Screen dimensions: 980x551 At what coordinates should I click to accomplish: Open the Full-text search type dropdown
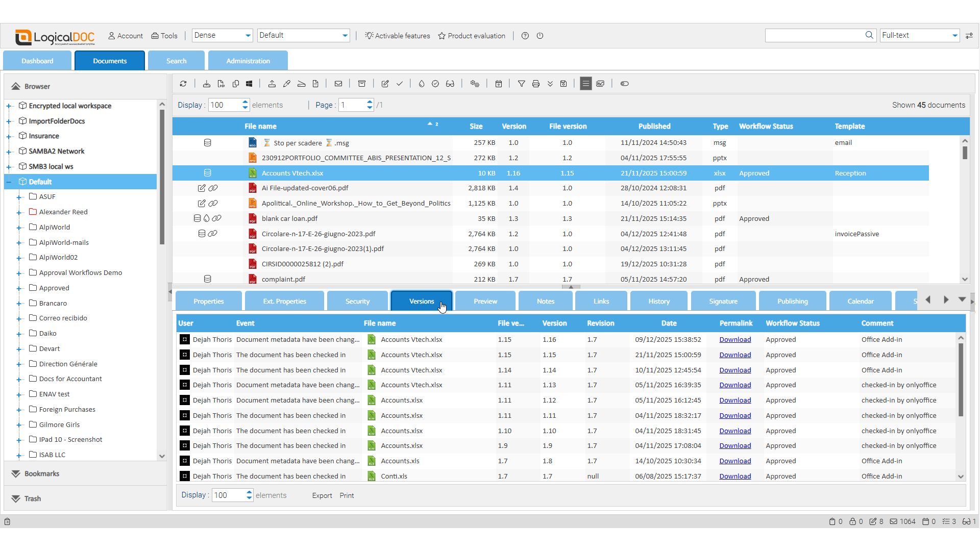[x=919, y=35]
